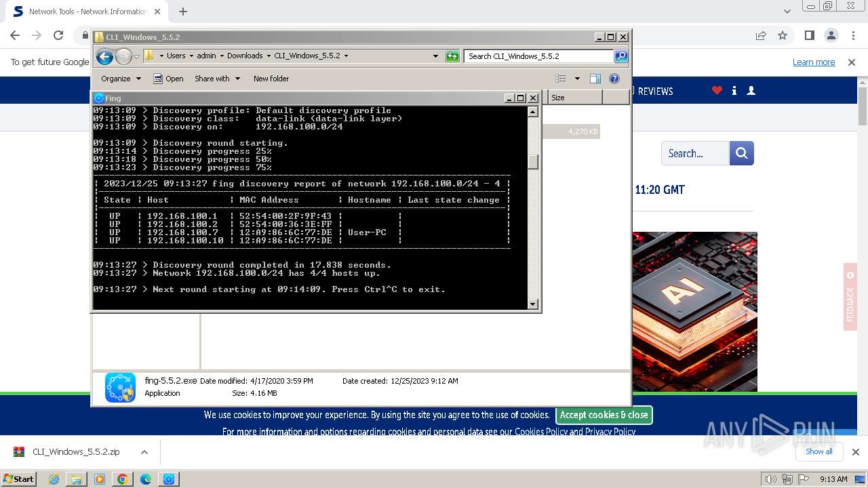Click the fing-5.2.exe application icon in details pane

click(120, 388)
